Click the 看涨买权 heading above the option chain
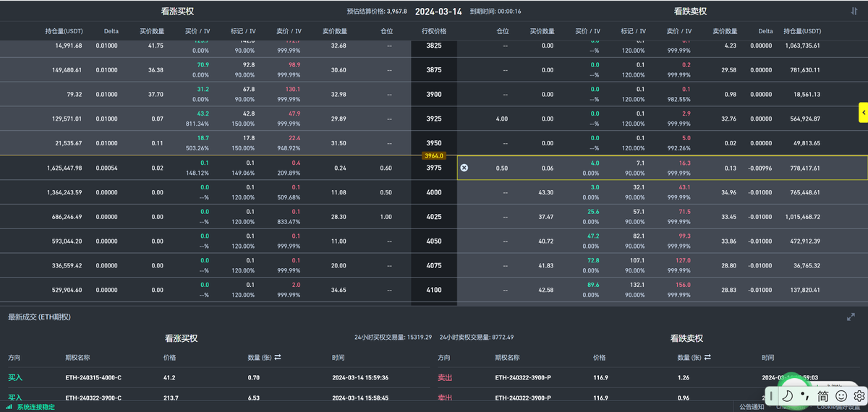The width and height of the screenshot is (868, 412). pos(177,12)
